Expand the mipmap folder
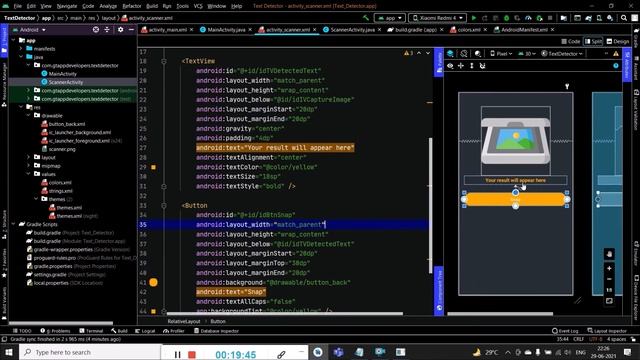640x360 pixels. pos(29,166)
